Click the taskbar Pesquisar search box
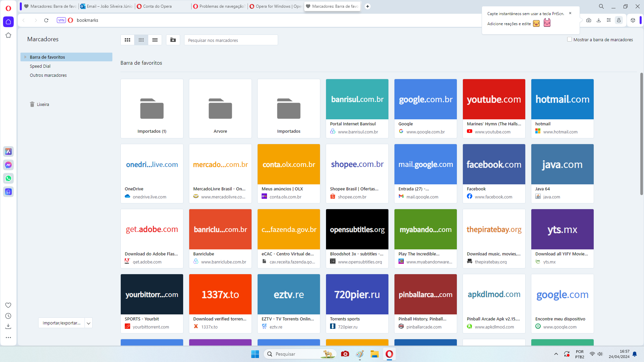The width and height of the screenshot is (644, 362). pos(300,354)
